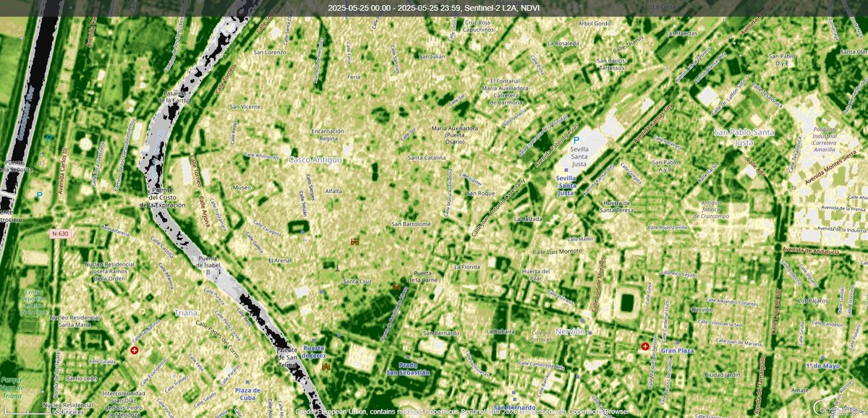Click the station square above Sevilla Santa Justa text

point(567,169)
